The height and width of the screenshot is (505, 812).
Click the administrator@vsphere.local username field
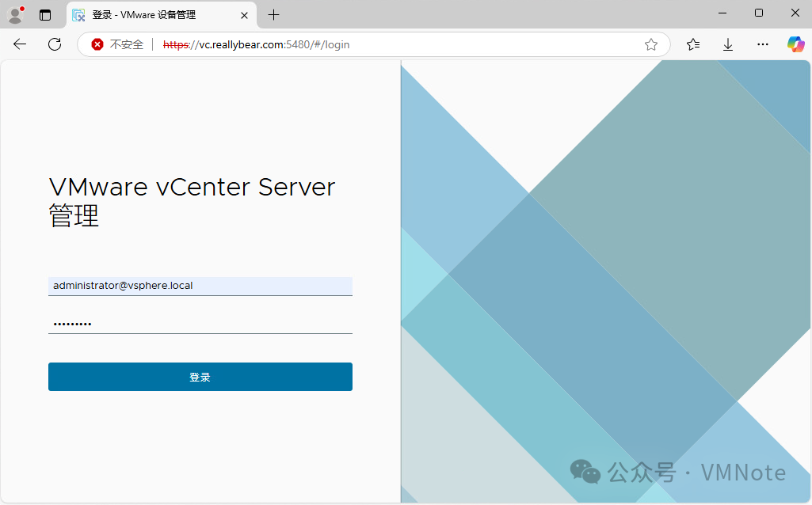(x=200, y=286)
